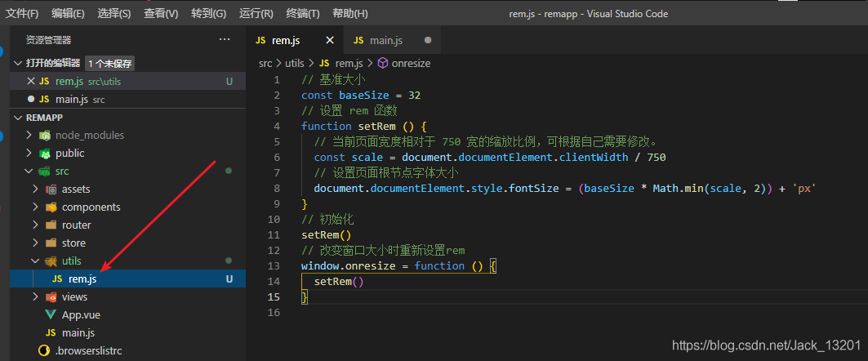Expand the components folder
The image size is (868, 361).
click(35, 207)
